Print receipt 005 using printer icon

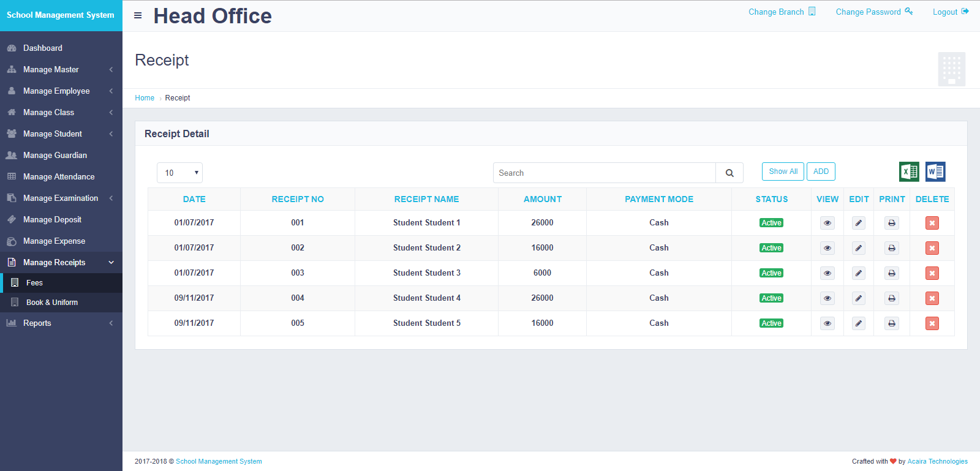(892, 323)
